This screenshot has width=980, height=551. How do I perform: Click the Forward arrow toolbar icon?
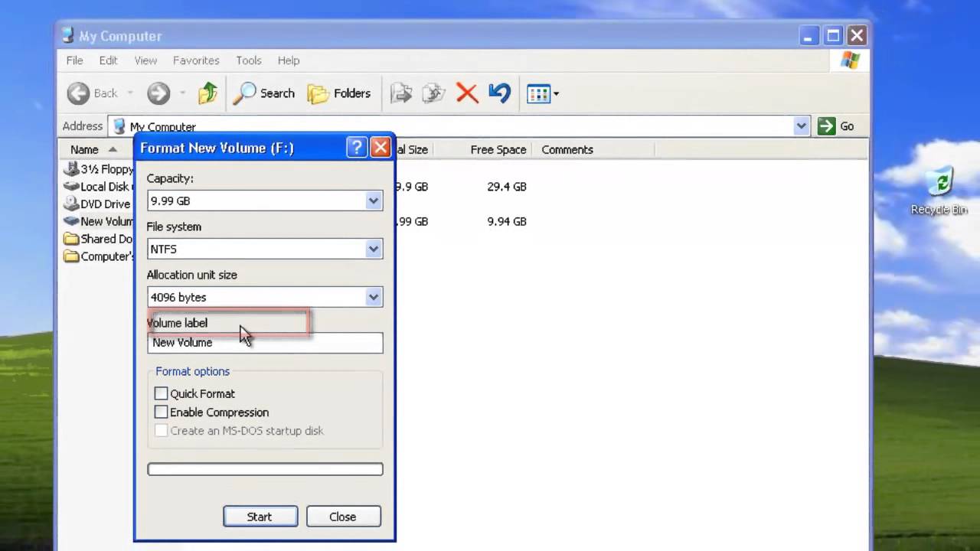tap(158, 93)
